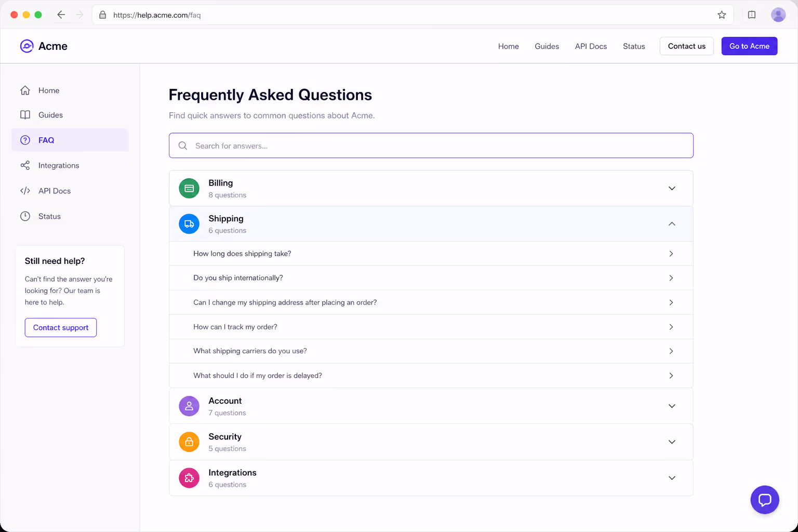Screen dimensions: 798x532
Task: Click the search magnifier icon
Action: pos(183,145)
